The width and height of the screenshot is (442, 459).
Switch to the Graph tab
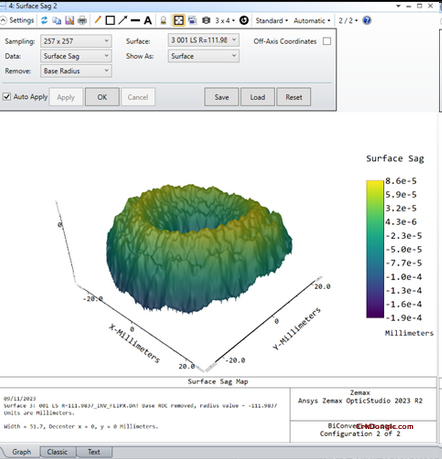[x=21, y=452]
